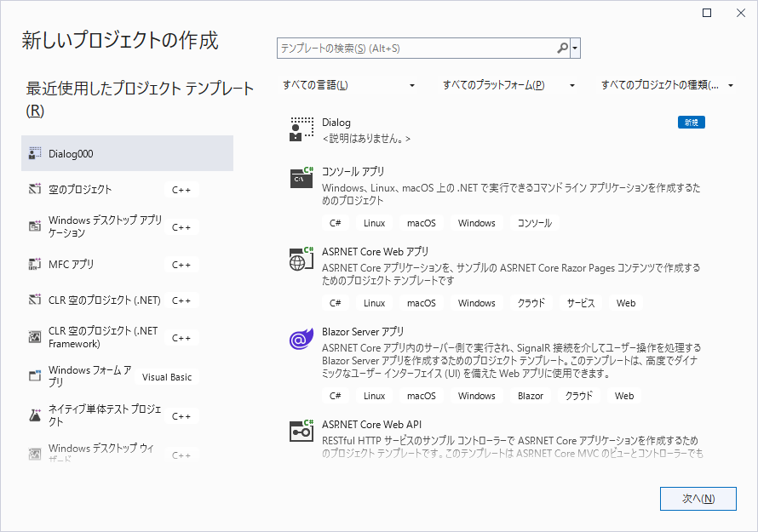Click the Blazor Server App purple icon
The height and width of the screenshot is (532, 758).
[x=301, y=339]
